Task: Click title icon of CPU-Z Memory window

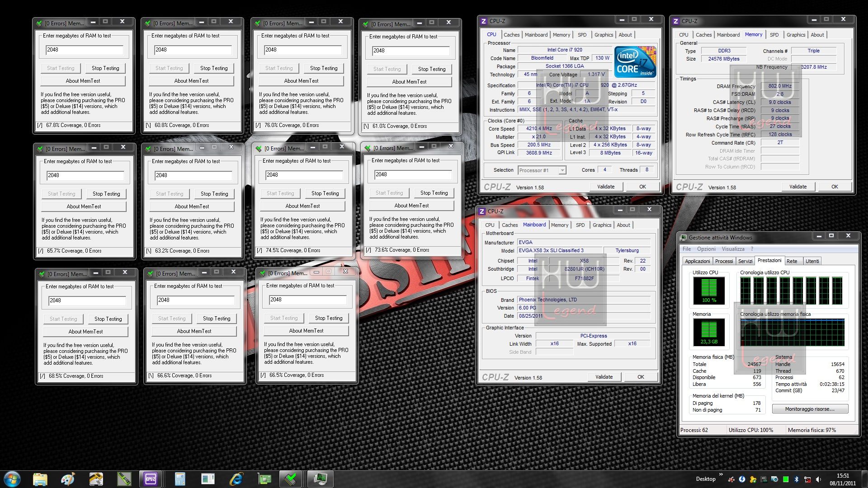Action: tap(676, 21)
